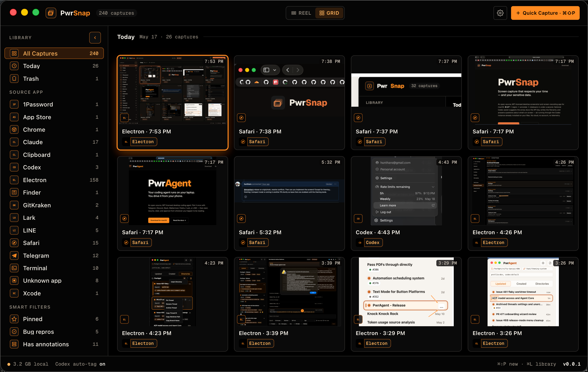Click the PwrSnap app logo icon

(x=51, y=13)
